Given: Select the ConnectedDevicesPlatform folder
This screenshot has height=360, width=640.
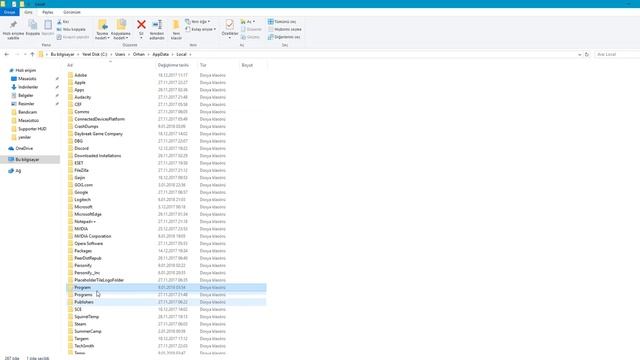Looking at the screenshot, I should click(x=99, y=119).
